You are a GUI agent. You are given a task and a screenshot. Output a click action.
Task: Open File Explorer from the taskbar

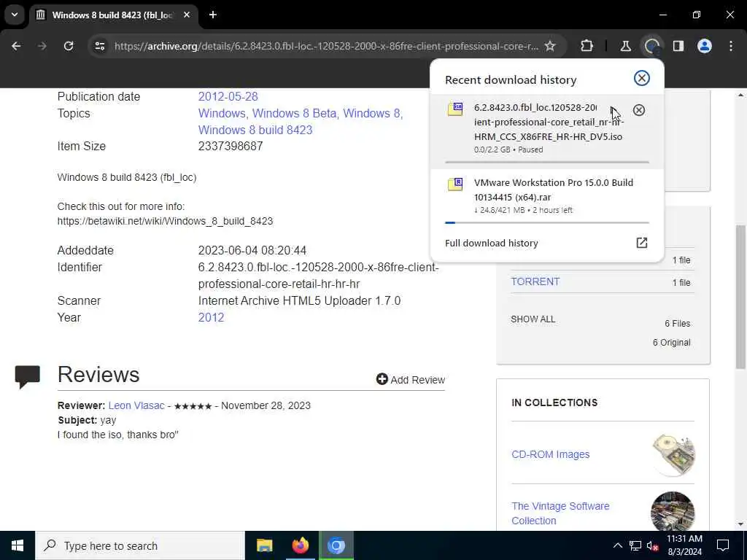click(x=264, y=545)
